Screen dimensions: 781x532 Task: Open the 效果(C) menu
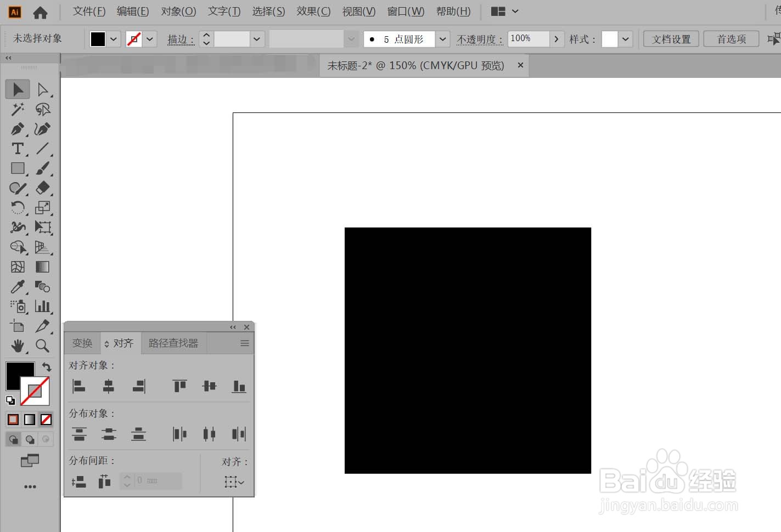pos(313,12)
